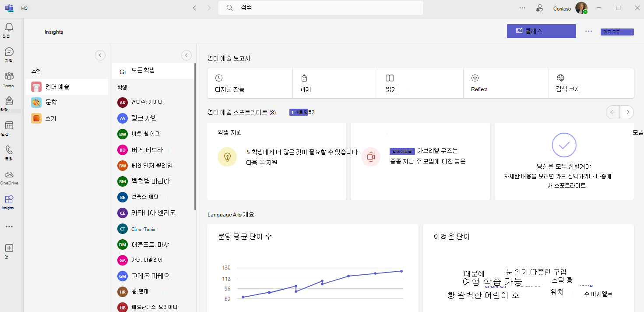Select student 브룩스, 에단
The width and height of the screenshot is (644, 312).
[x=153, y=197]
